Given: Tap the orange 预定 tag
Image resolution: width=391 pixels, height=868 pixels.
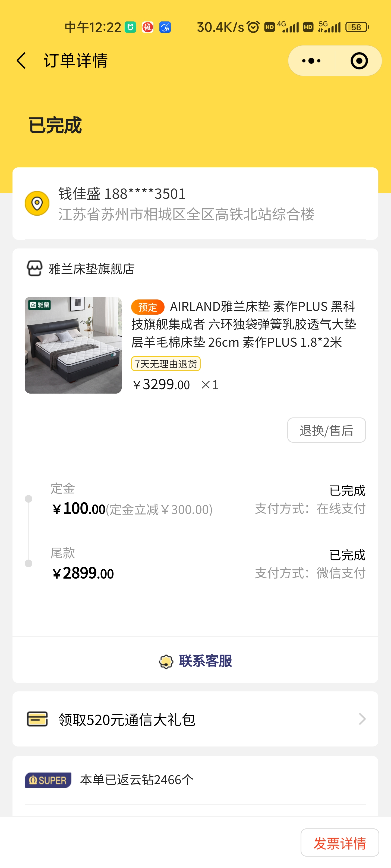Looking at the screenshot, I should point(147,307).
